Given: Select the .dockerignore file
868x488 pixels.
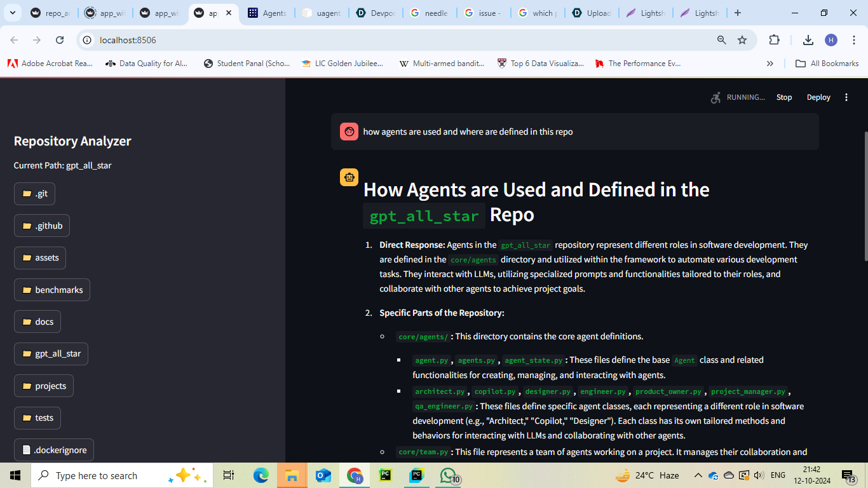Looking at the screenshot, I should [x=54, y=450].
